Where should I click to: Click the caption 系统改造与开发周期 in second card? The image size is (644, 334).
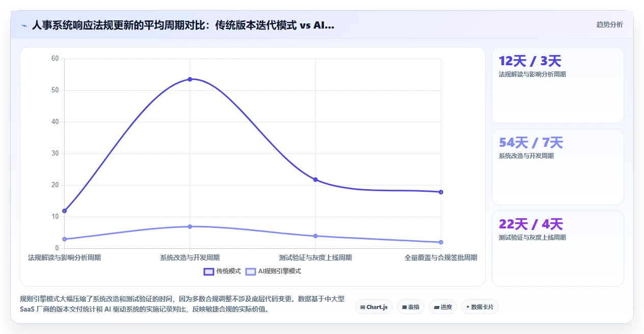click(526, 156)
